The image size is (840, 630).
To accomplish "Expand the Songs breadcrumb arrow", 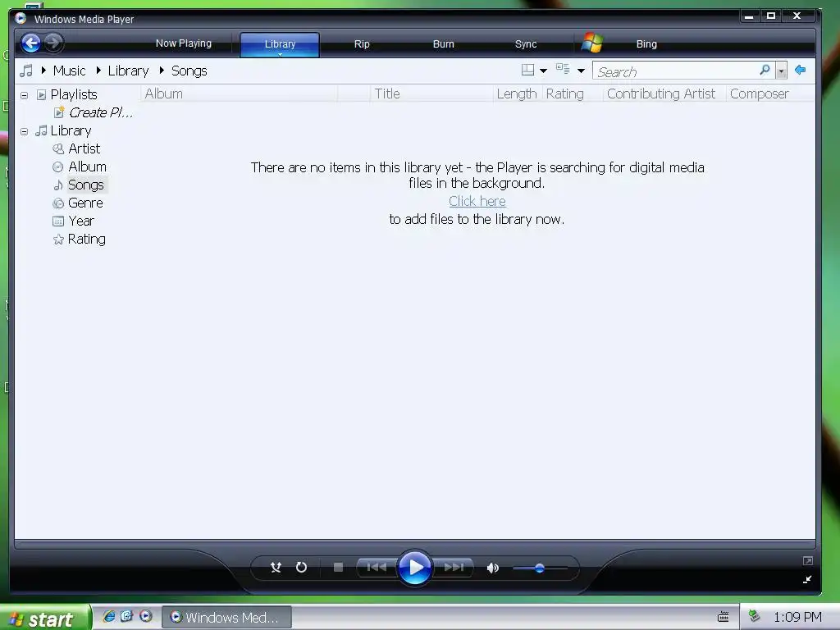I will click(162, 71).
